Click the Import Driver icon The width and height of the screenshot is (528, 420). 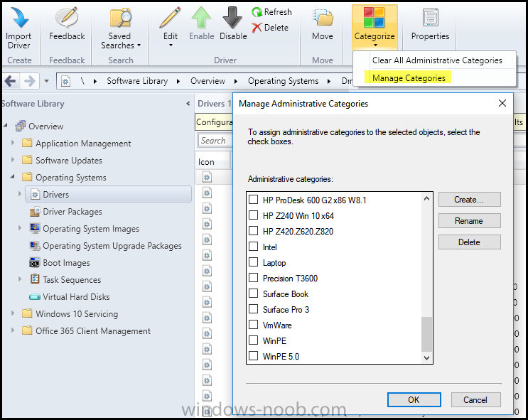point(19,17)
